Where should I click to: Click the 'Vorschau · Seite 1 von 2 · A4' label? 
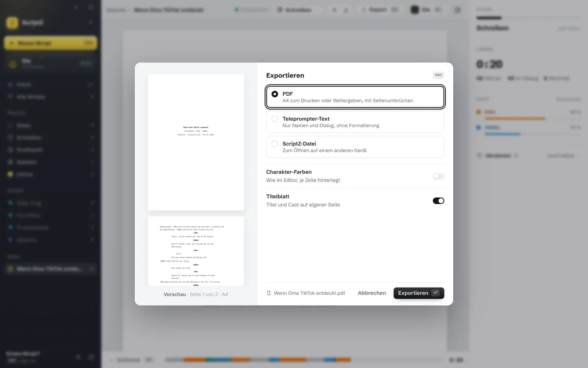pos(196,294)
